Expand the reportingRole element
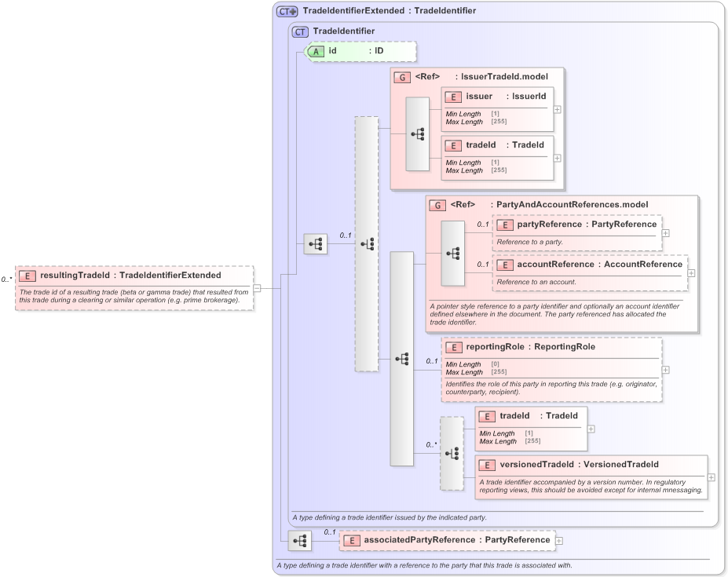 pyautogui.click(x=665, y=370)
